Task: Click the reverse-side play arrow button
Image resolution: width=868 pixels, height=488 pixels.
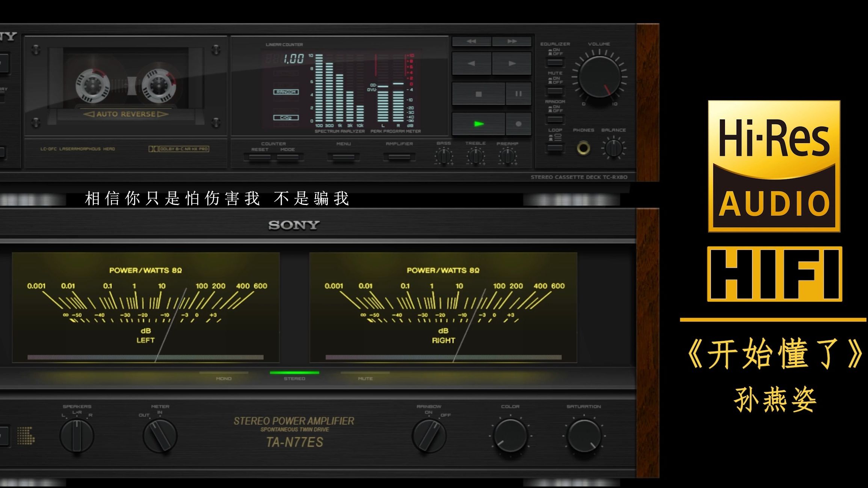Action: coord(471,63)
